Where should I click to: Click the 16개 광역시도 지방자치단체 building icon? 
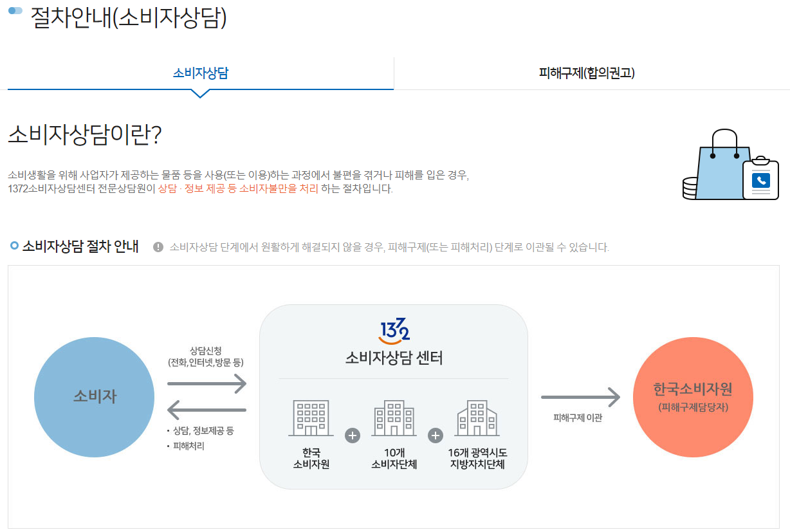click(478, 418)
